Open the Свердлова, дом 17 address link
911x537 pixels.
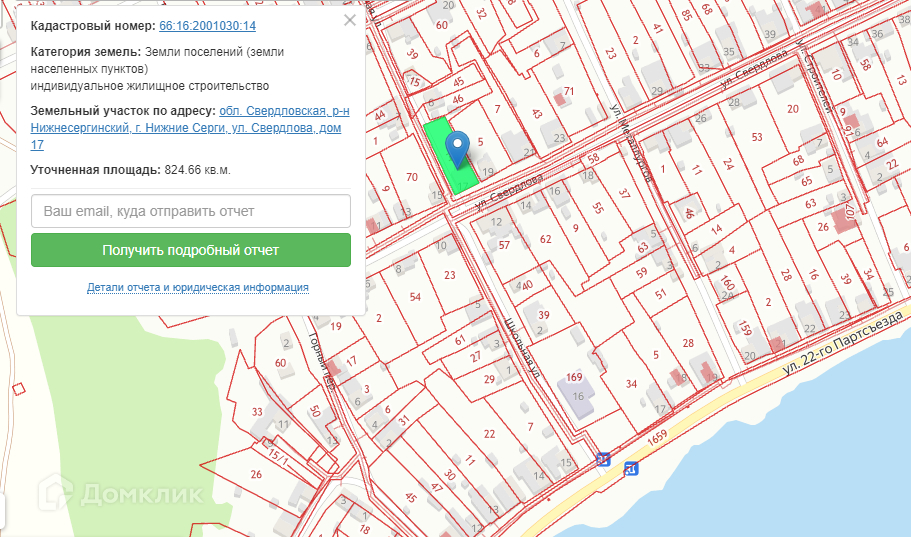pos(190,128)
